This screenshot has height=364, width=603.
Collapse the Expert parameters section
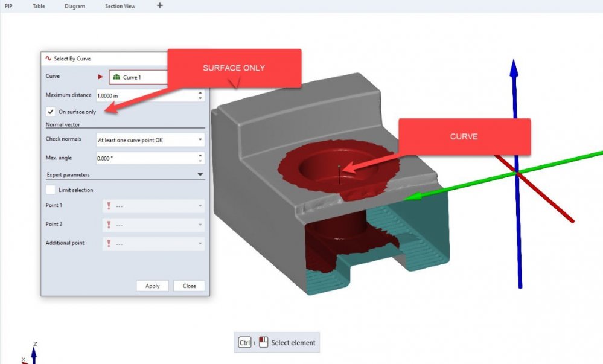tap(200, 175)
